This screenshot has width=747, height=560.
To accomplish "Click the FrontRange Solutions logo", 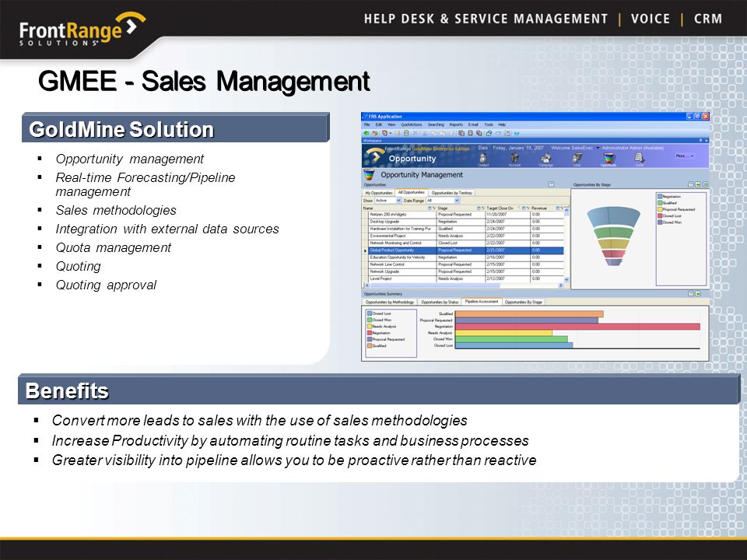I will pos(81,30).
